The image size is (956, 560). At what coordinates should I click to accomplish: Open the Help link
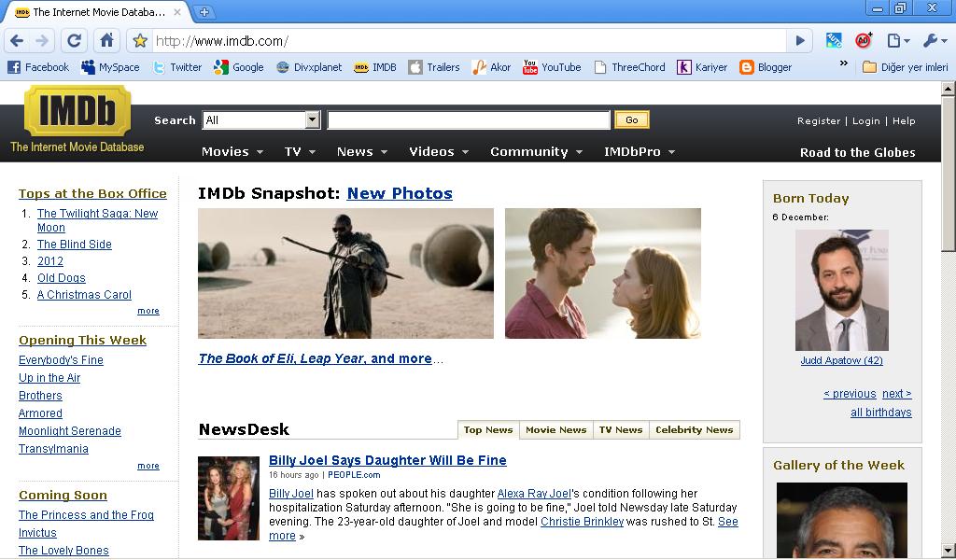904,120
